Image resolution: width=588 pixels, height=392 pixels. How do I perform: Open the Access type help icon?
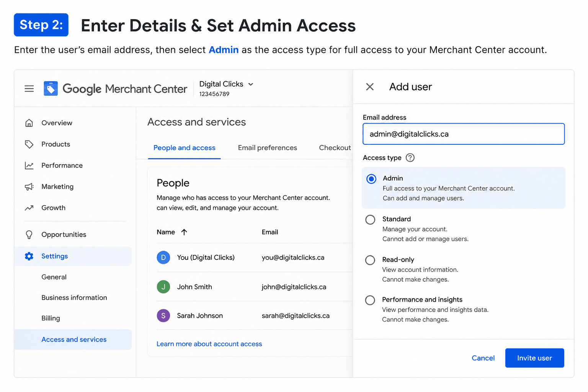[x=410, y=158]
